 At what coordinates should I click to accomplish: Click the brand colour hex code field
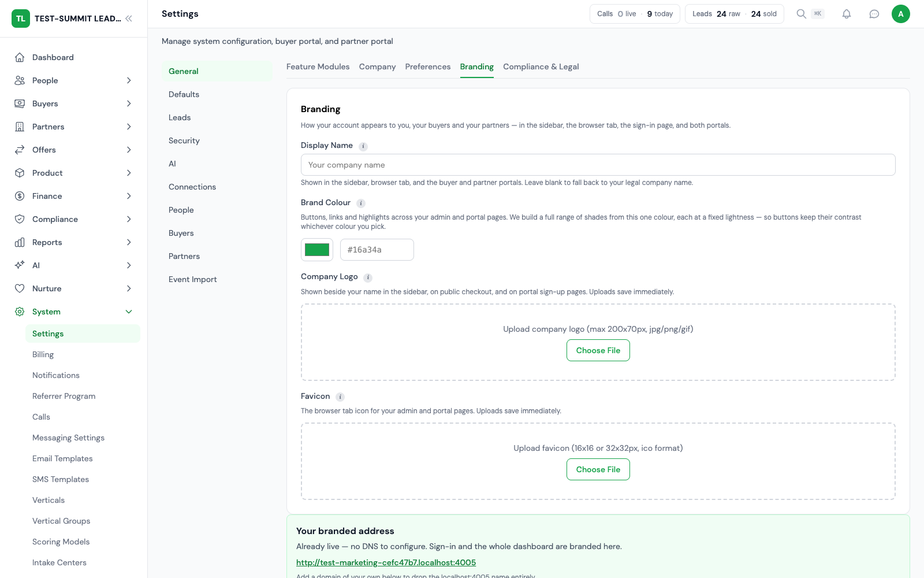click(x=377, y=250)
